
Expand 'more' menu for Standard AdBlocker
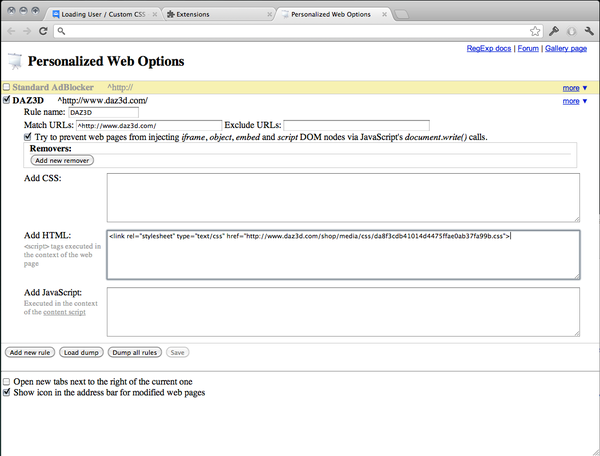pos(574,88)
